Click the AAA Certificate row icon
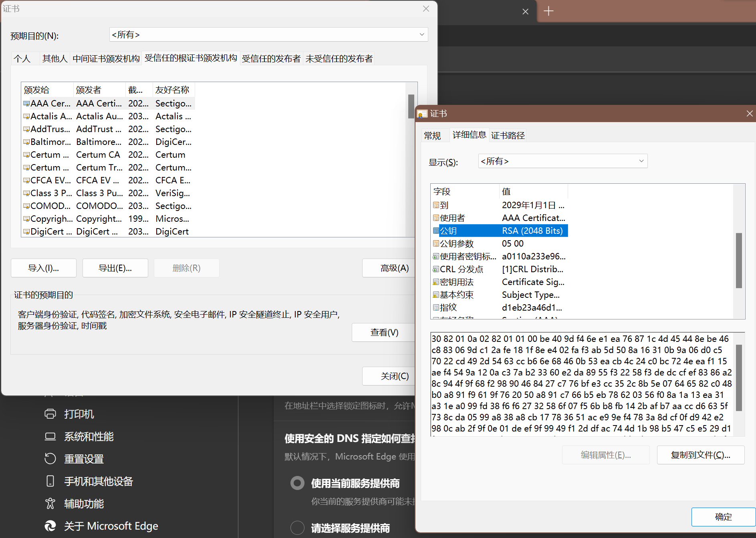 pos(26,104)
